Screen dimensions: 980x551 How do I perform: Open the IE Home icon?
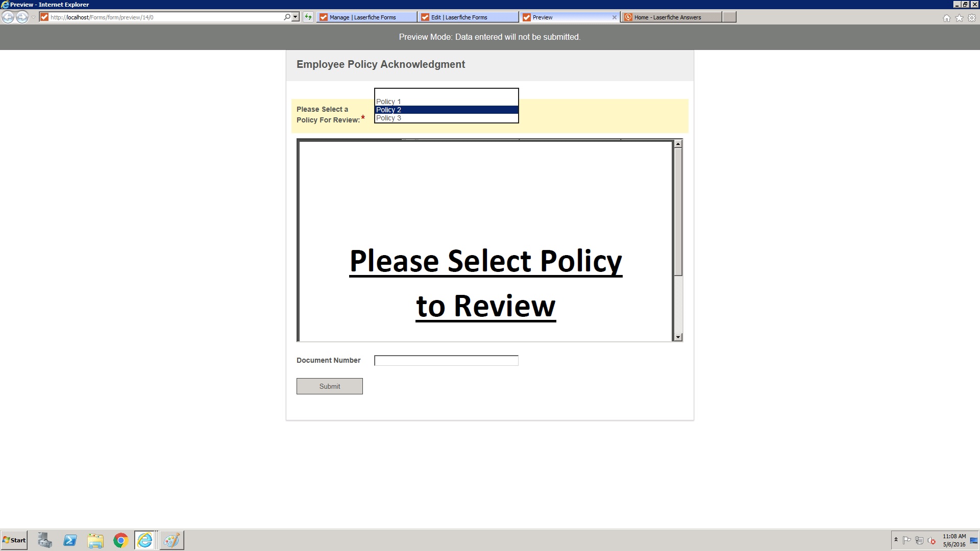click(x=946, y=18)
